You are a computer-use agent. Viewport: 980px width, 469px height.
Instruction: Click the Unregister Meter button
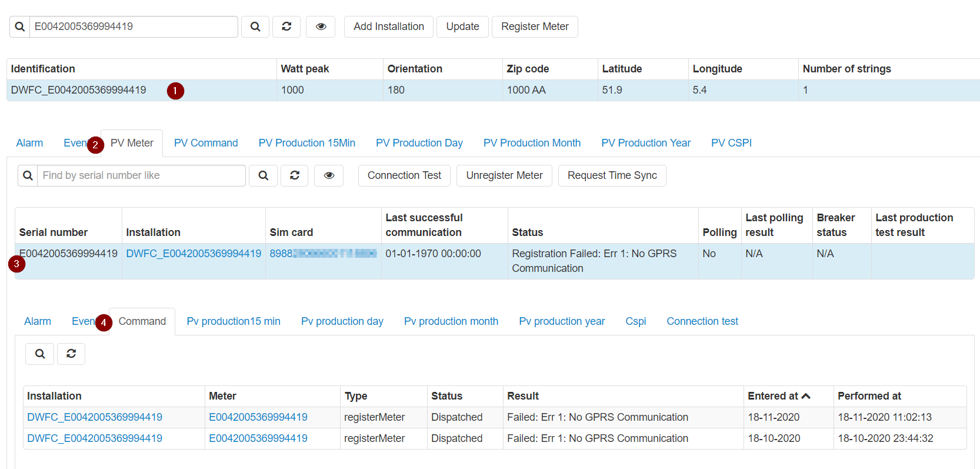tap(504, 175)
